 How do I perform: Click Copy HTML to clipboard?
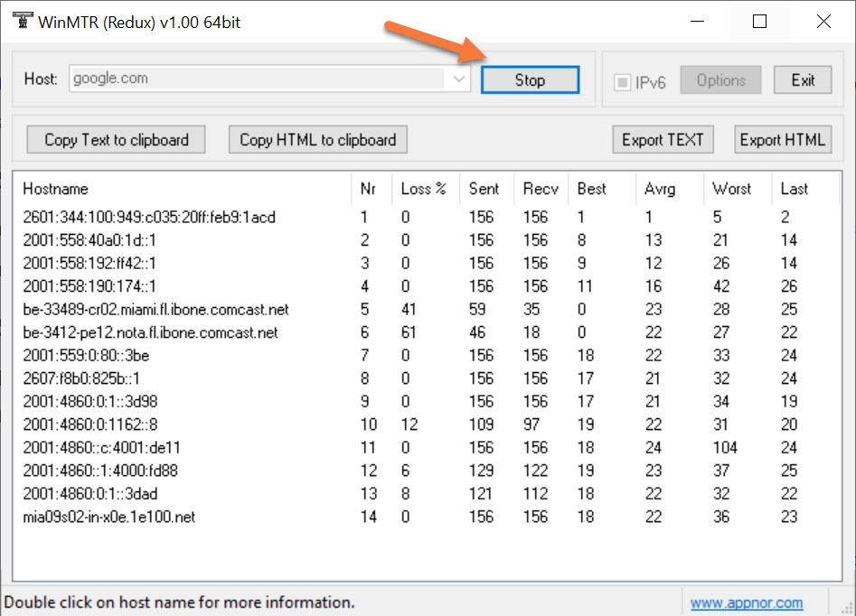tap(317, 139)
